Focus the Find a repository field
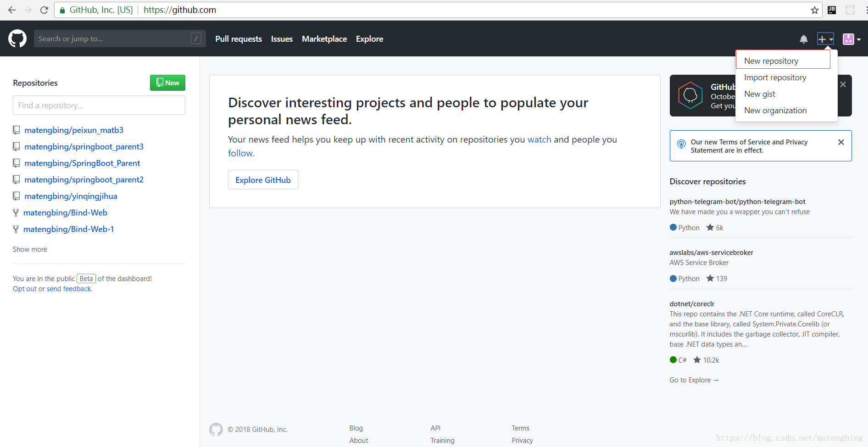The image size is (868, 447). tap(99, 105)
